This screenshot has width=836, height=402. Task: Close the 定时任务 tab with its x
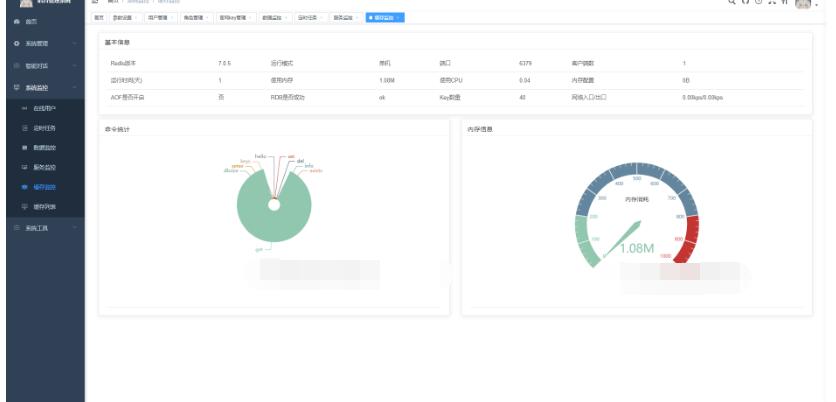tap(322, 18)
